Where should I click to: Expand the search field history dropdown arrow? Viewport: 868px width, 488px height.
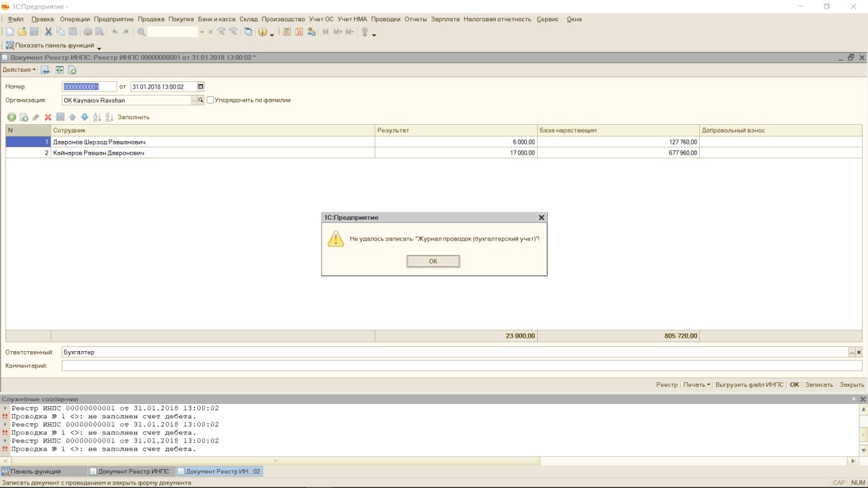(202, 32)
